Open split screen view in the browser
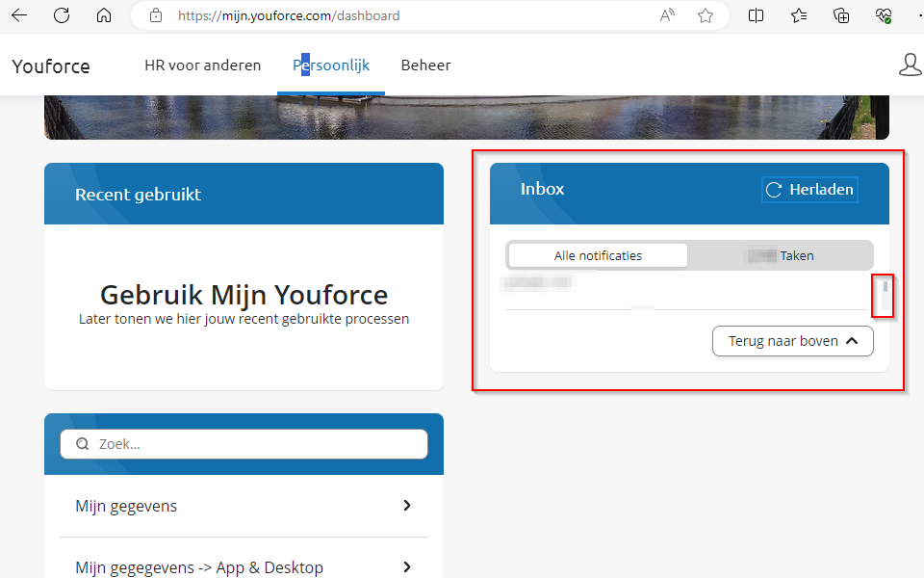 pyautogui.click(x=756, y=15)
